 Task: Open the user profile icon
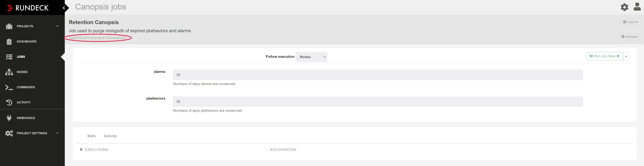point(637,7)
